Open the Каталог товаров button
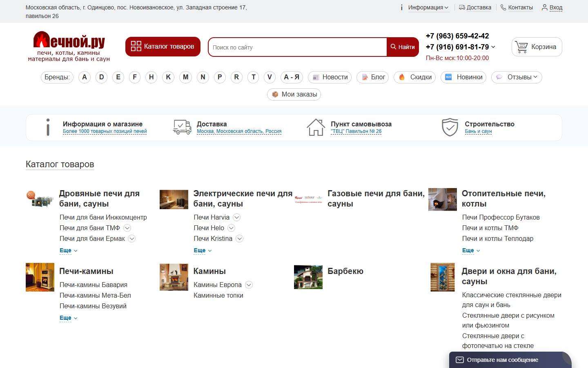This screenshot has height=368, width=588. [163, 47]
